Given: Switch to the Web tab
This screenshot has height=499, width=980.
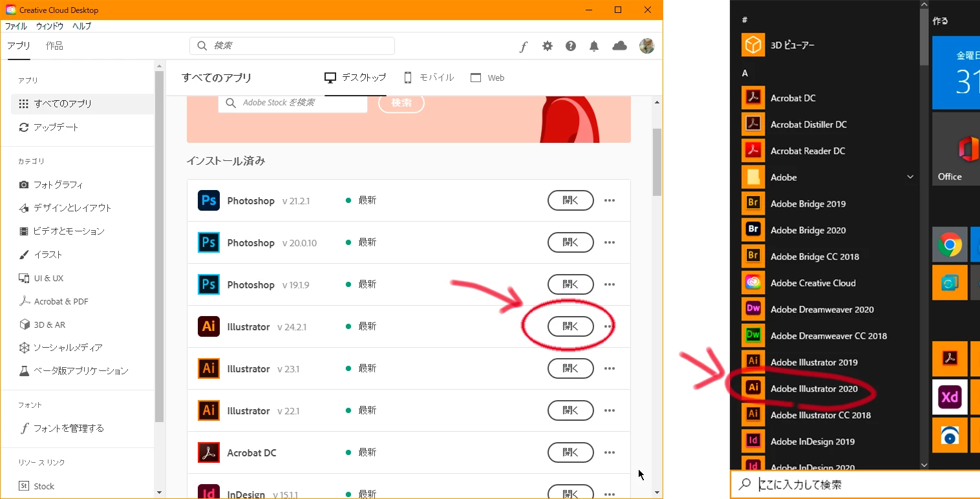Looking at the screenshot, I should 487,78.
